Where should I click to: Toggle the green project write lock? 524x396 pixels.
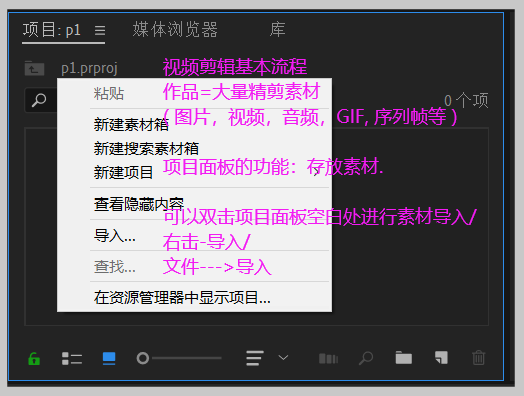[34, 359]
